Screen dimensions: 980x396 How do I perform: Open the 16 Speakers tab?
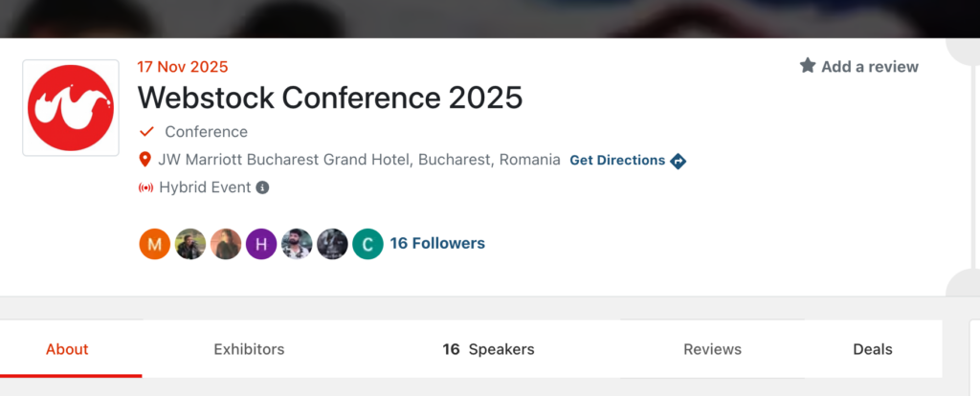[x=488, y=349]
